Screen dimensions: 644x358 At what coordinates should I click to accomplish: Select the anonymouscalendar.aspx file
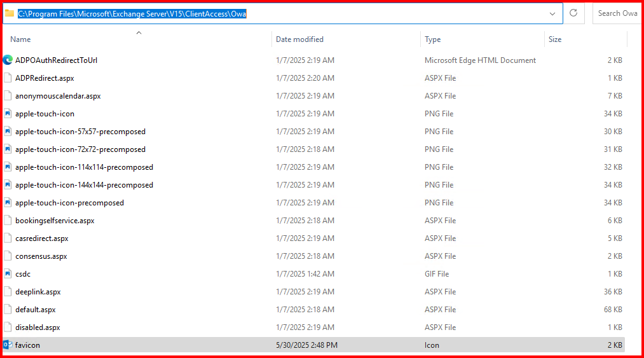tap(58, 96)
